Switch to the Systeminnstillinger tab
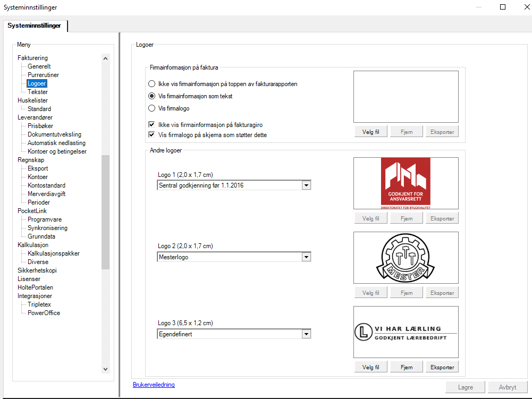 click(34, 26)
